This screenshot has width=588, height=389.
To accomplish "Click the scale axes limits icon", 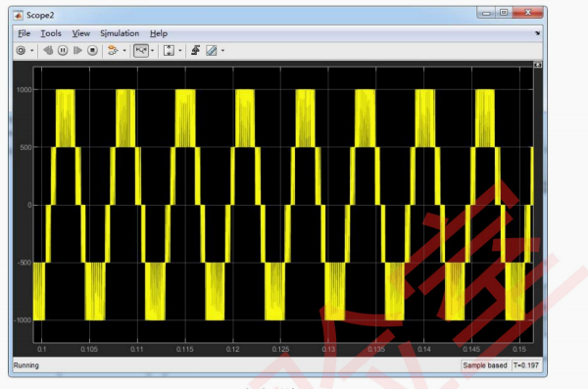I will pos(169,50).
